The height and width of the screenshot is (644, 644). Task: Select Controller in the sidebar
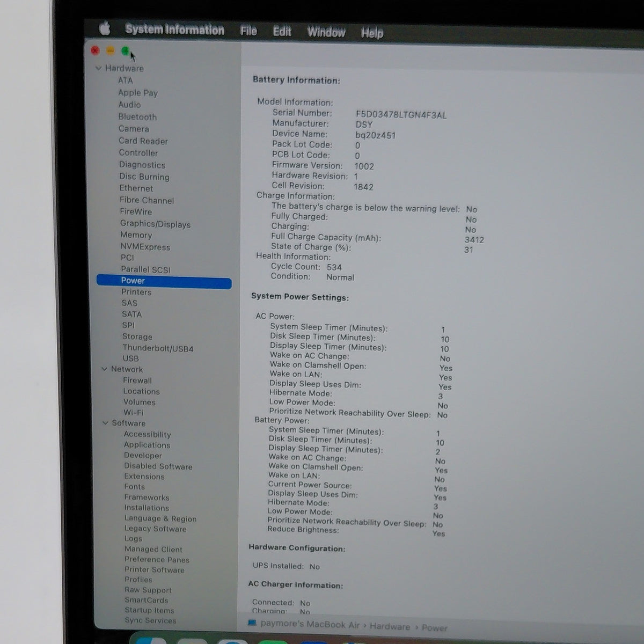pos(138,153)
